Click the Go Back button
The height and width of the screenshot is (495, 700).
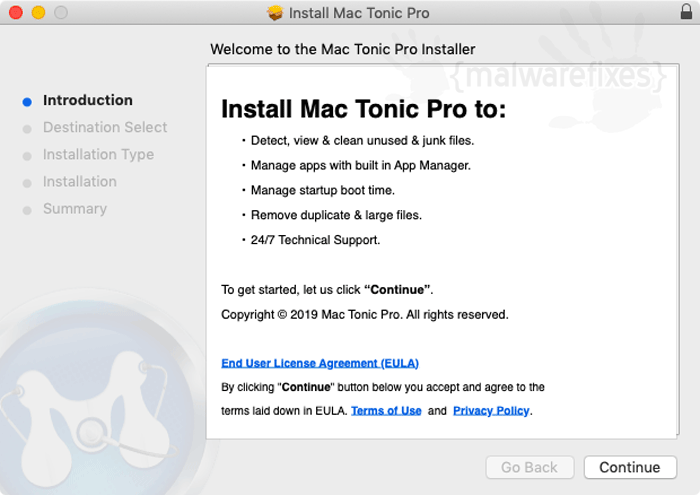[x=529, y=467]
